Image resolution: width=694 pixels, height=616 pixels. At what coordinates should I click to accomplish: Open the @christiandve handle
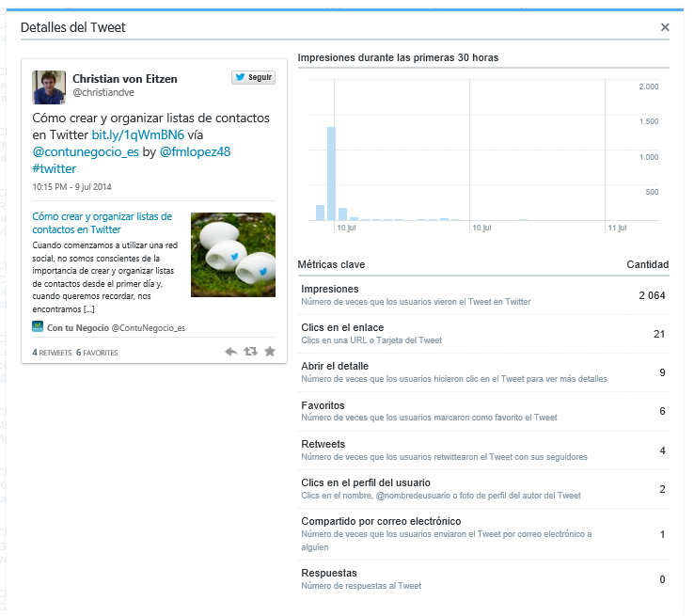[x=103, y=92]
